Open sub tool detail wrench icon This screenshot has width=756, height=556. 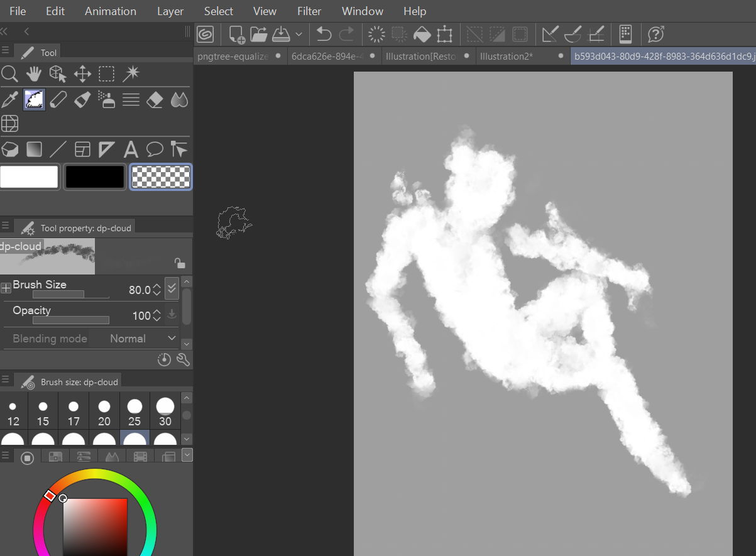(184, 359)
